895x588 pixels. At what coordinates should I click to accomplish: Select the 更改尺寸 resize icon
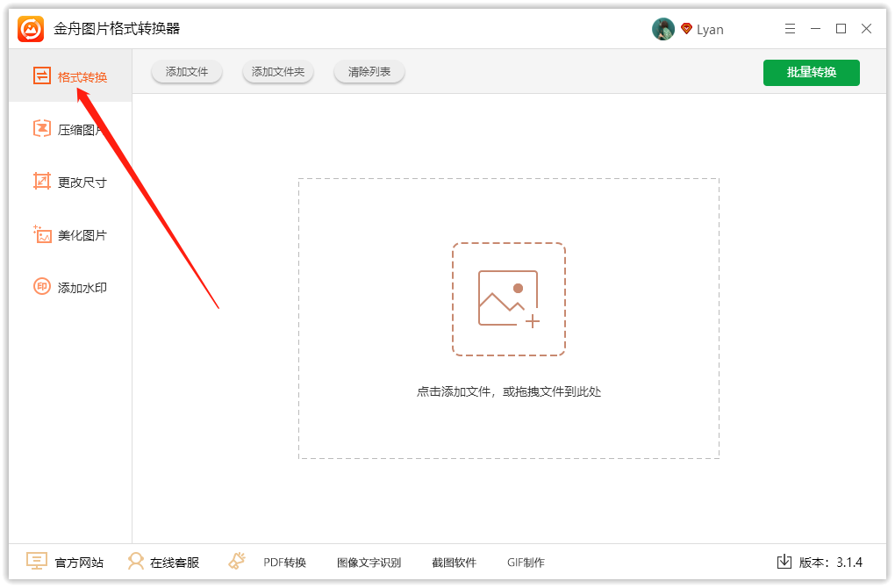pos(41,182)
